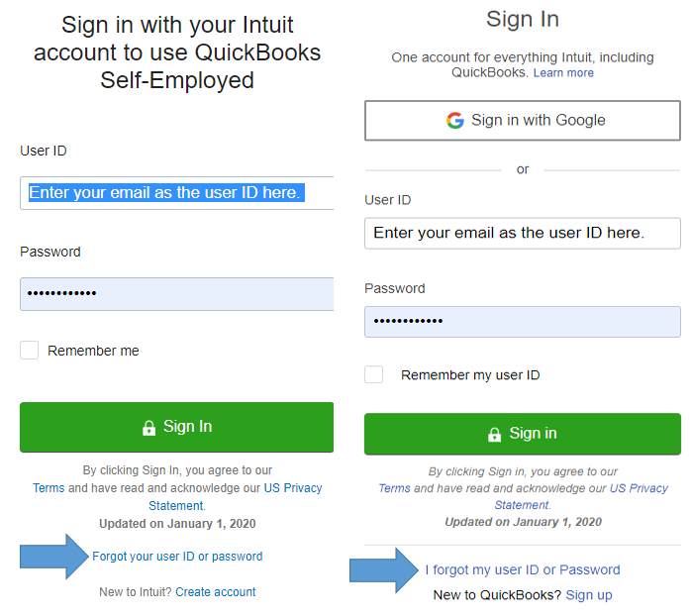Follow the Create account link
Viewport: 690px width, 616px height.
216,592
